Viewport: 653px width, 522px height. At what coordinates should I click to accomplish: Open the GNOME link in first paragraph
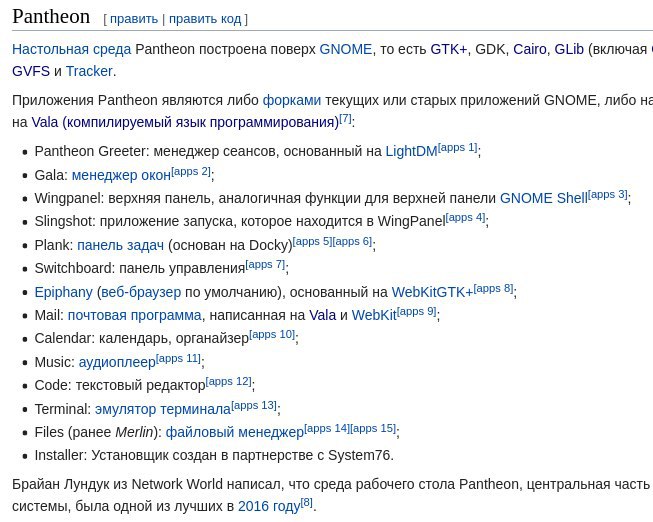346,49
